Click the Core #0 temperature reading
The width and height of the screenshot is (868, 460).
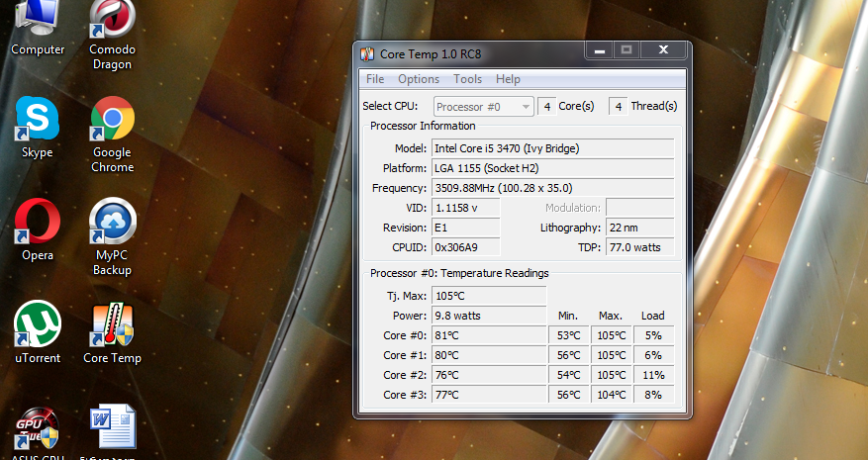[489, 335]
